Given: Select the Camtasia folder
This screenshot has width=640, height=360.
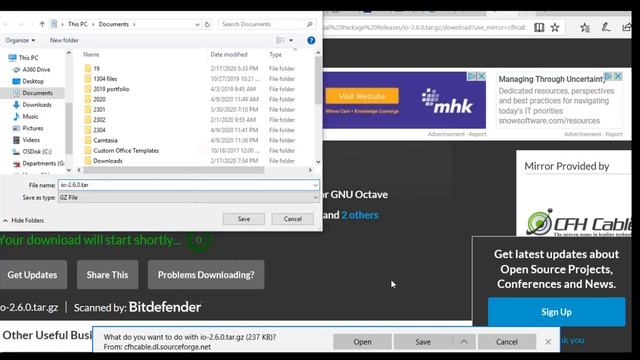Looking at the screenshot, I should pos(105,140).
